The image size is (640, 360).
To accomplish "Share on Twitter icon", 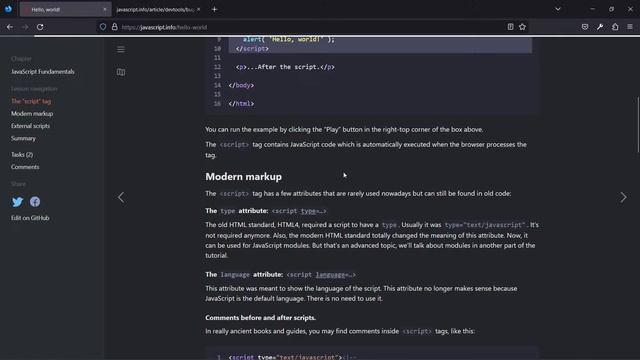I will 18,202.
